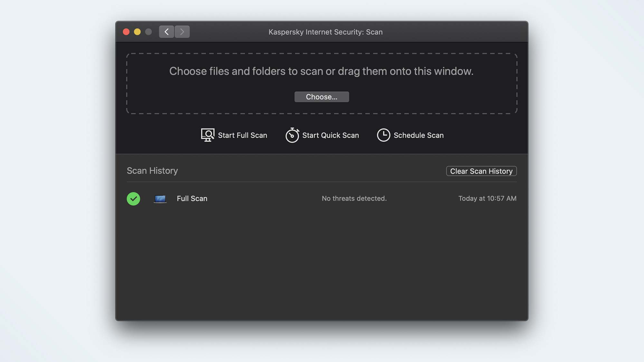Click the "No threats detected." result text
The image size is (644, 362).
click(x=354, y=199)
